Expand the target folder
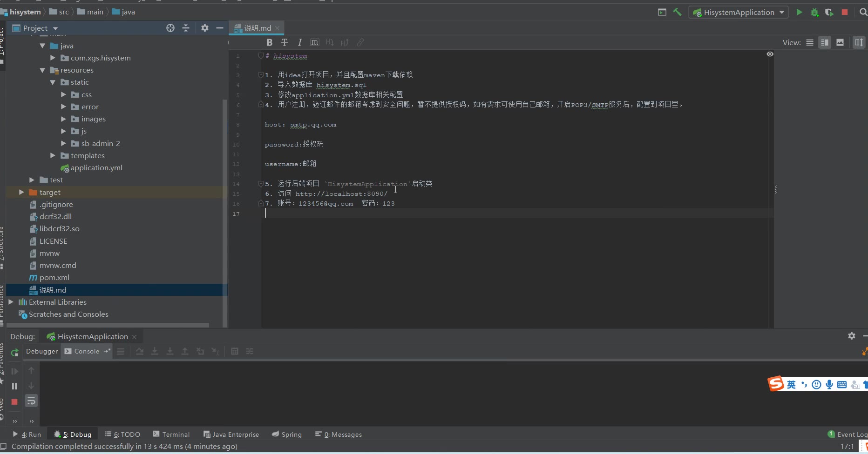This screenshot has width=868, height=454. coord(21,192)
